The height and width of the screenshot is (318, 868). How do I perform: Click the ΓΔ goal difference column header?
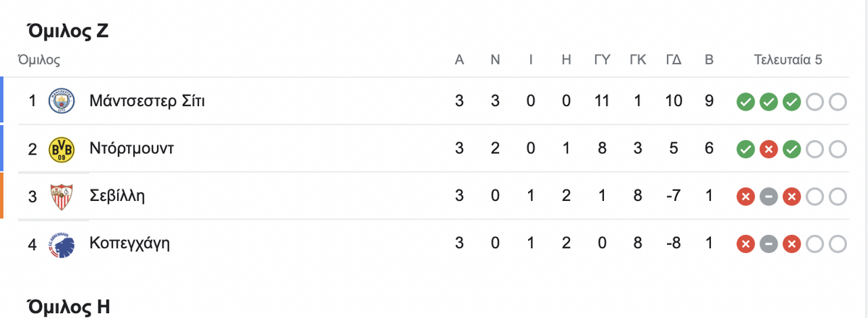click(674, 60)
